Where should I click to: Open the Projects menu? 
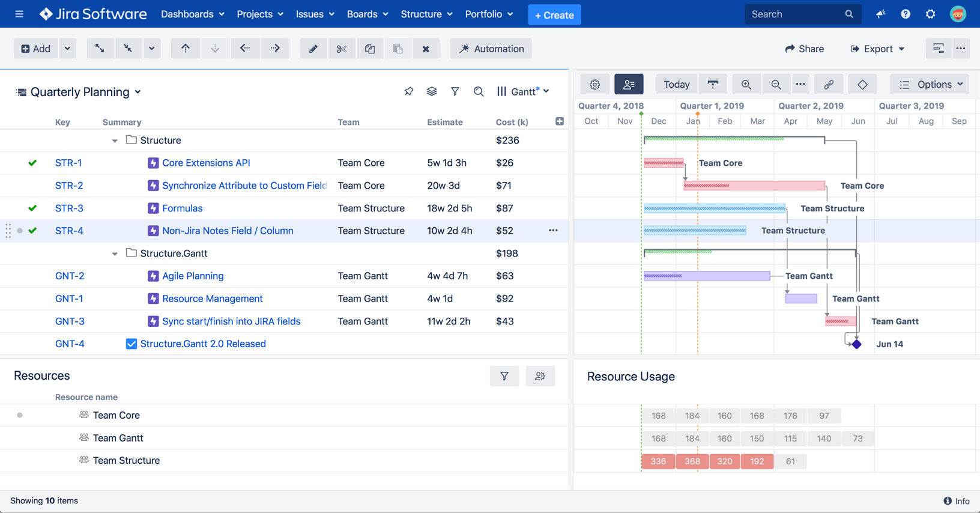pyautogui.click(x=260, y=14)
